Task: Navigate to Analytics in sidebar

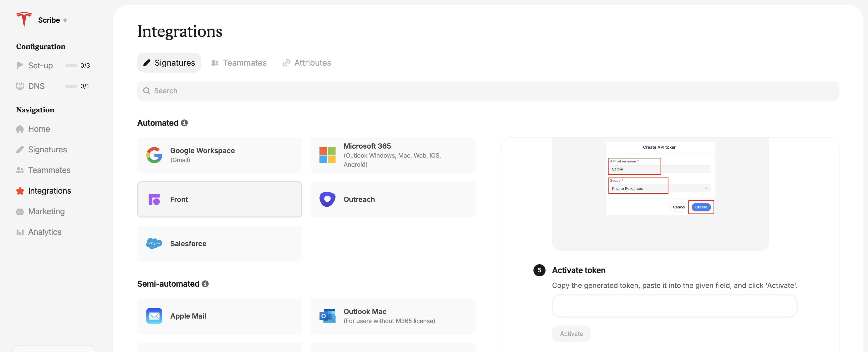Action: 44,232
